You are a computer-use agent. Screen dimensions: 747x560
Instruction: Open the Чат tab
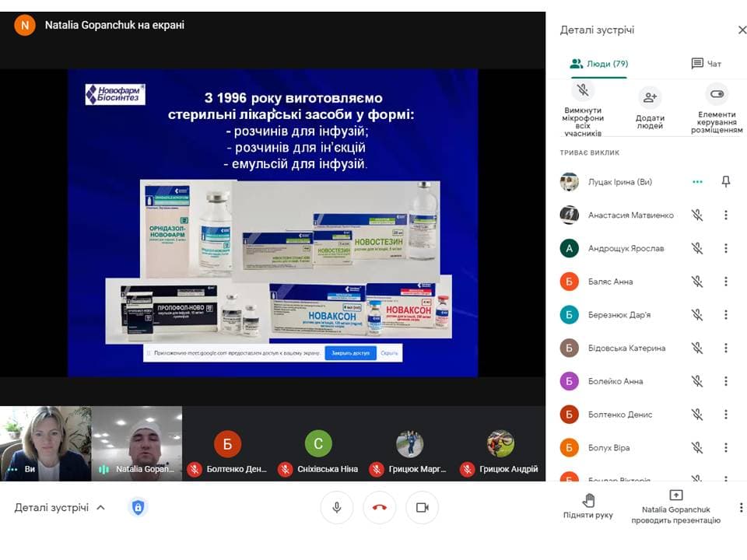(x=706, y=63)
